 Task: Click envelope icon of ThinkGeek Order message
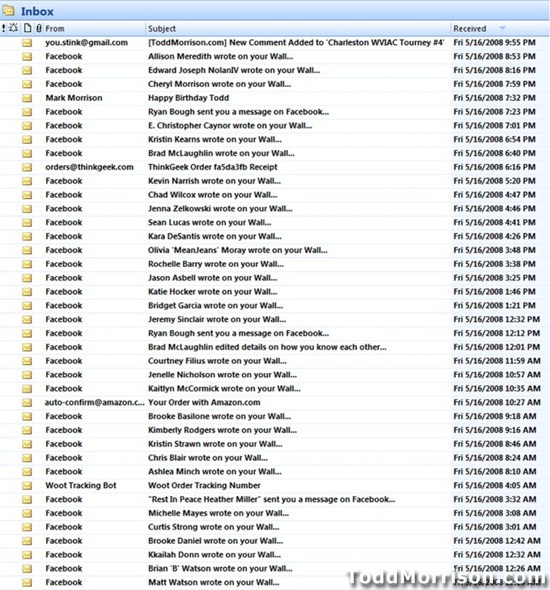pyautogui.click(x=27, y=167)
